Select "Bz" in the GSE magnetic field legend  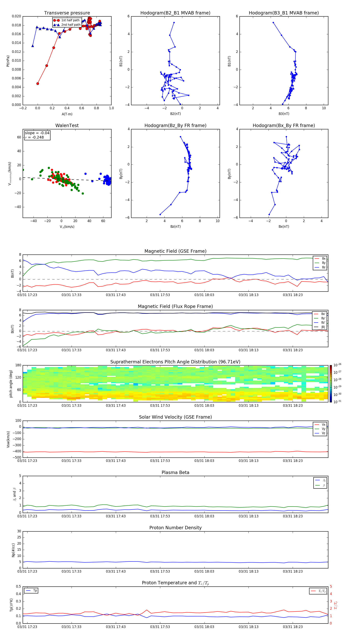(x=320, y=267)
